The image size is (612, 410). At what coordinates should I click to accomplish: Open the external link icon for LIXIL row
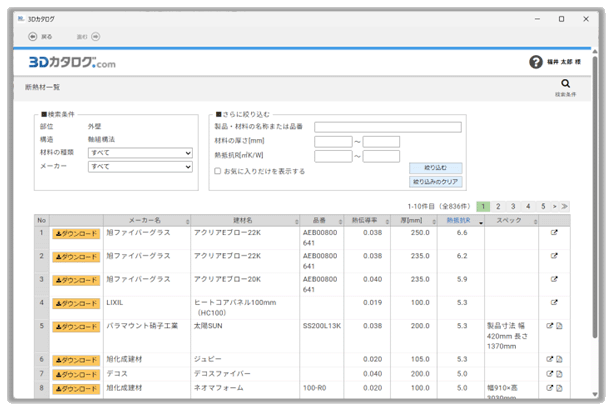(x=554, y=302)
